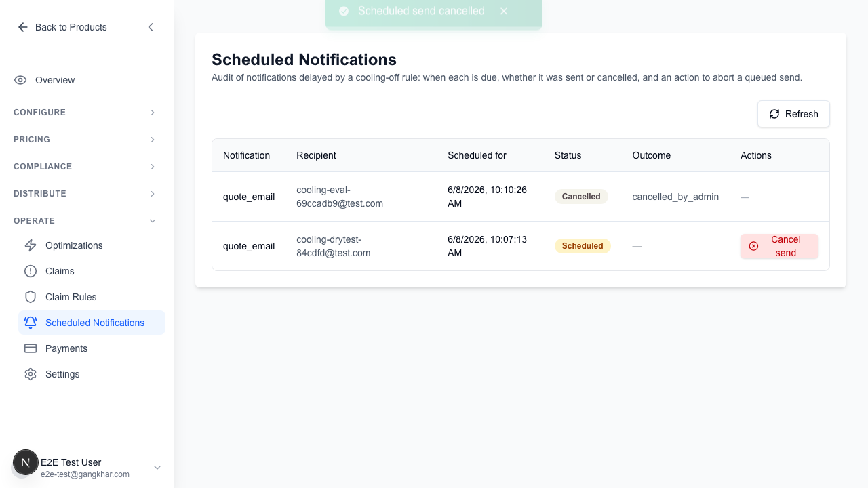Click the back arrow beside Back to Products
The image size is (868, 488).
tap(22, 27)
